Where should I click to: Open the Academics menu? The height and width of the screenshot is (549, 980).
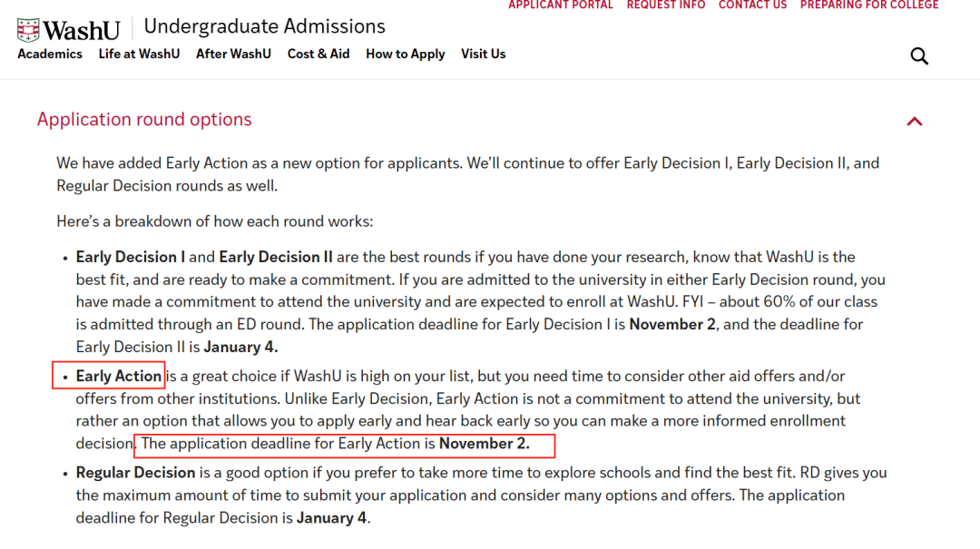click(50, 54)
